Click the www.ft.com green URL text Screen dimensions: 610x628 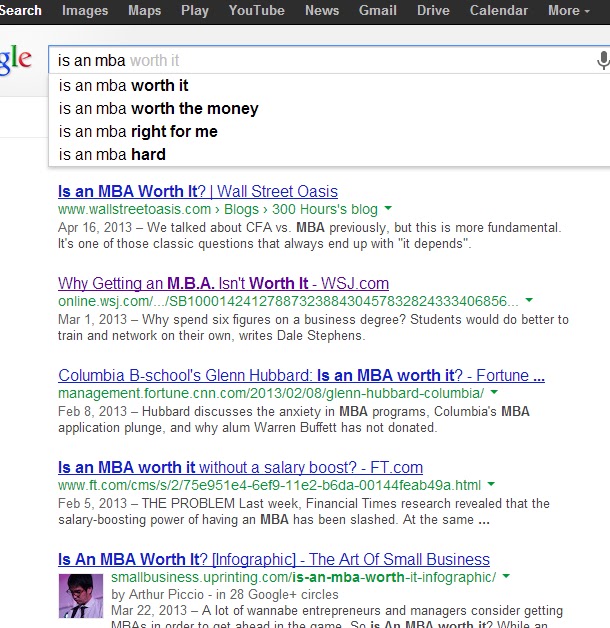coord(270,485)
